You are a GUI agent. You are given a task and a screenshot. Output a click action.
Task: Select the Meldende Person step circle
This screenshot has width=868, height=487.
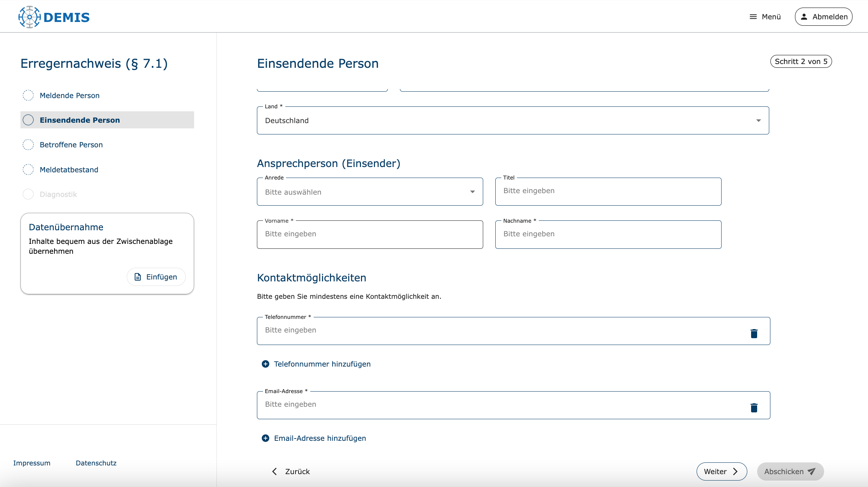(x=28, y=95)
